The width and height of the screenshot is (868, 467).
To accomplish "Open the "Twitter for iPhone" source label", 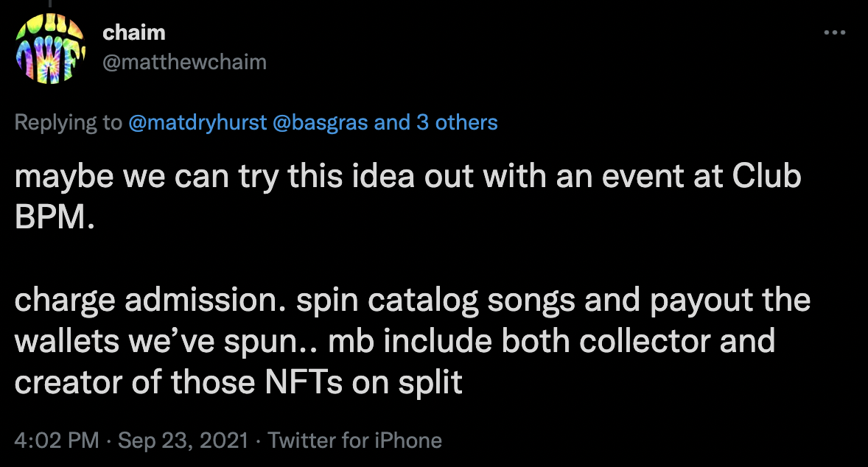I will 355,440.
